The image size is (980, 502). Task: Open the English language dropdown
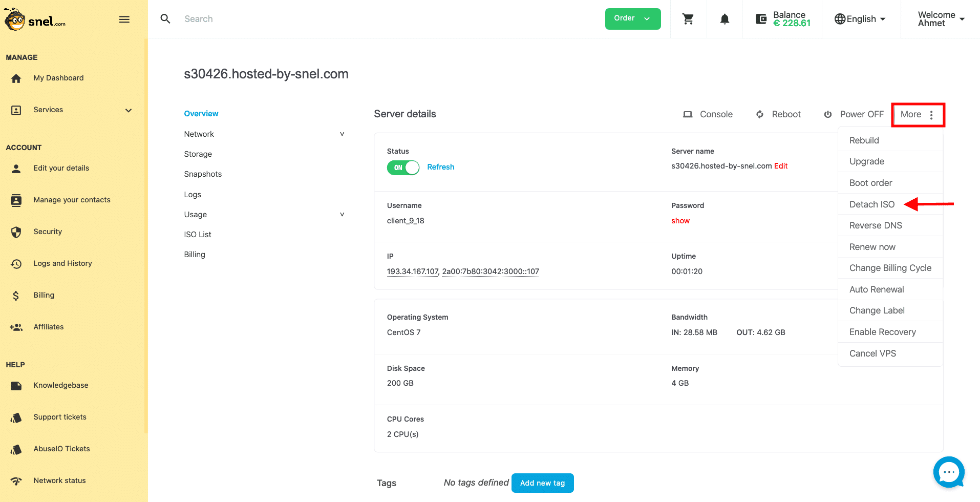[860, 19]
